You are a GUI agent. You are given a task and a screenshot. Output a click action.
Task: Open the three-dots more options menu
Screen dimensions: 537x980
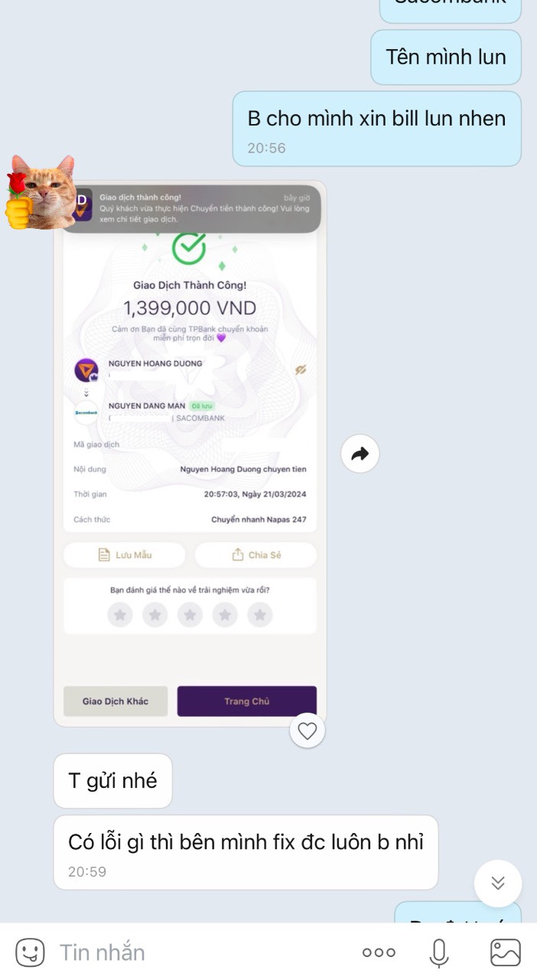(379, 952)
